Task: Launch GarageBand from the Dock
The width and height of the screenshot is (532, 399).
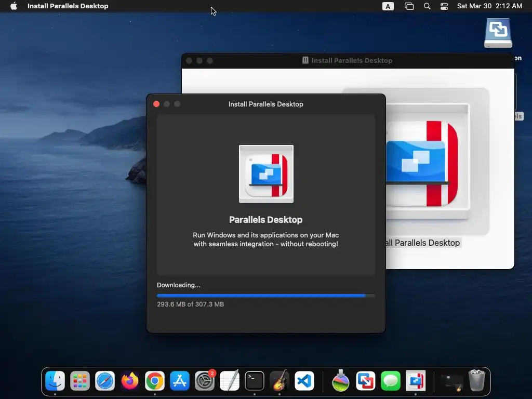Action: [x=279, y=381]
